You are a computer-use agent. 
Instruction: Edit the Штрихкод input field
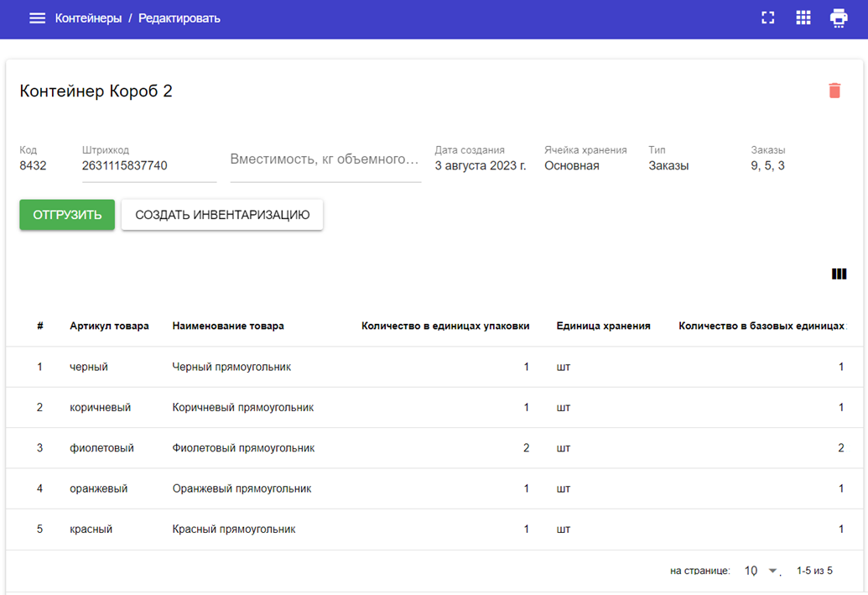coord(148,166)
